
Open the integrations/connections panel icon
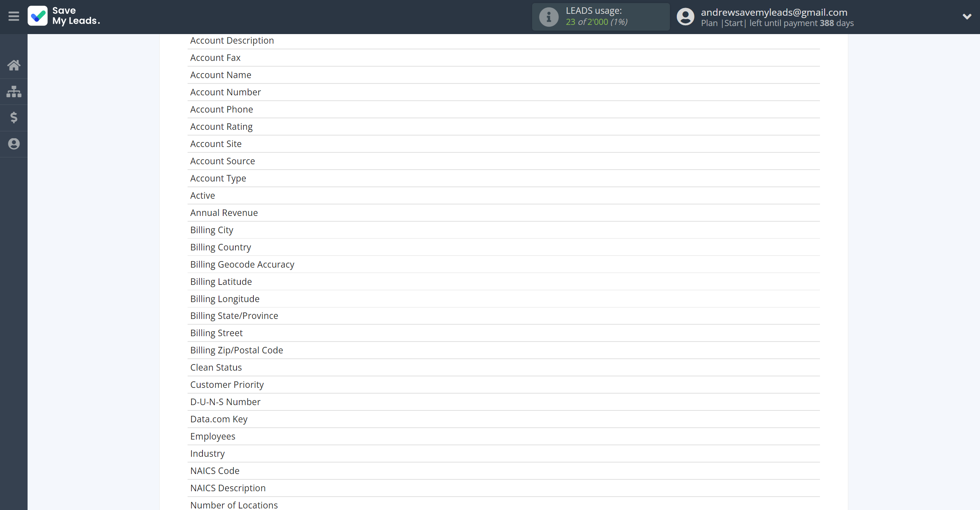14,92
